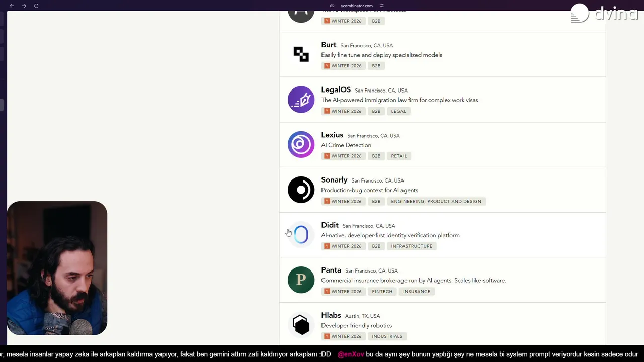Open the Hlabs company name link
The height and width of the screenshot is (362, 644).
[331, 315]
